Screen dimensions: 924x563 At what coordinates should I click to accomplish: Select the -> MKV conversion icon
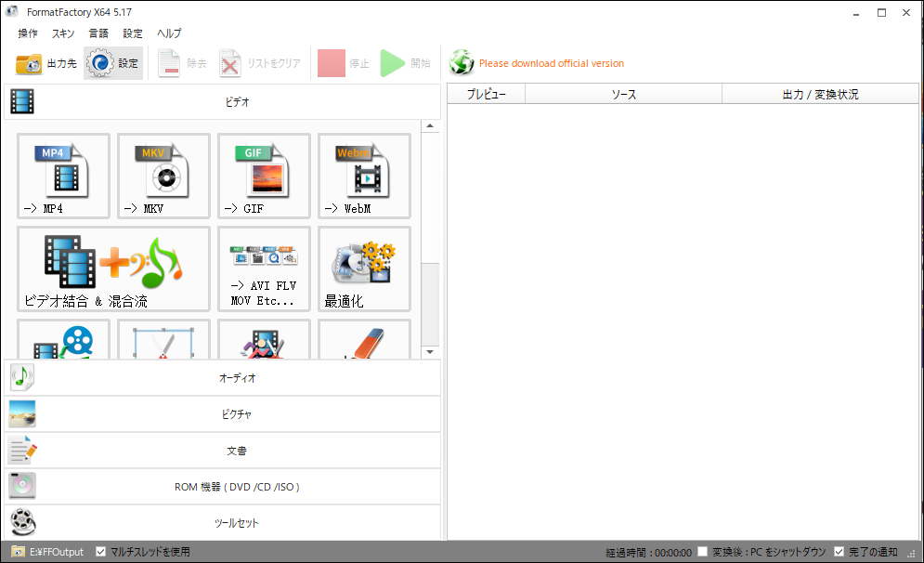coord(163,176)
